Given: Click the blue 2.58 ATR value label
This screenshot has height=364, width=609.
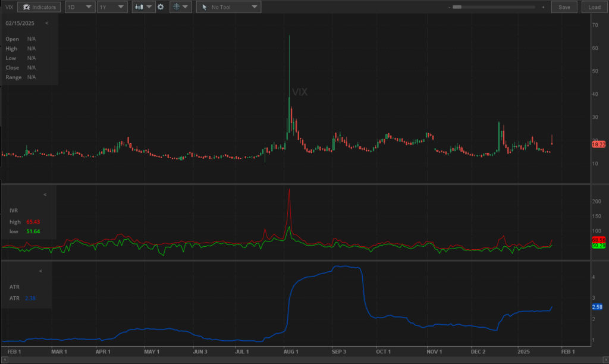Looking at the screenshot, I should click(x=598, y=306).
